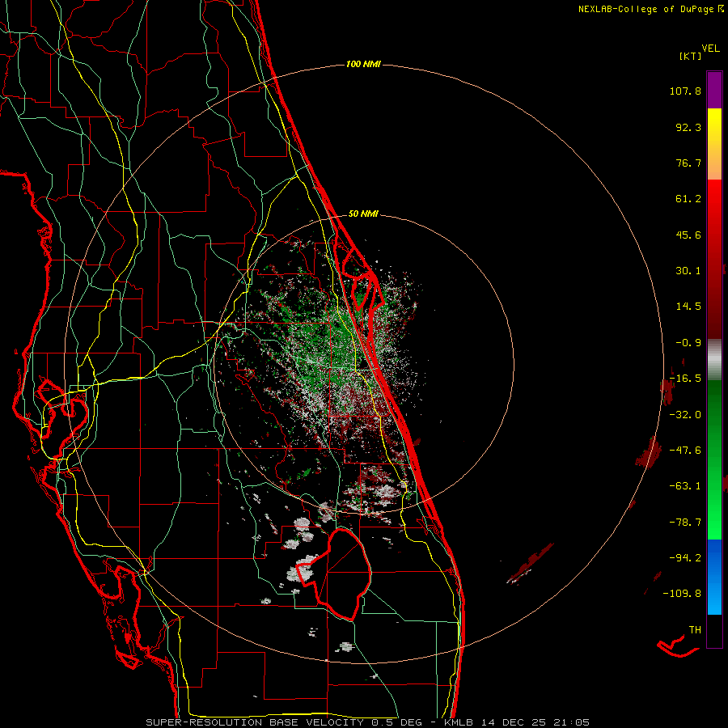This screenshot has width=728, height=728.
Task: Select the -32.0 scale value
Action: click(685, 415)
